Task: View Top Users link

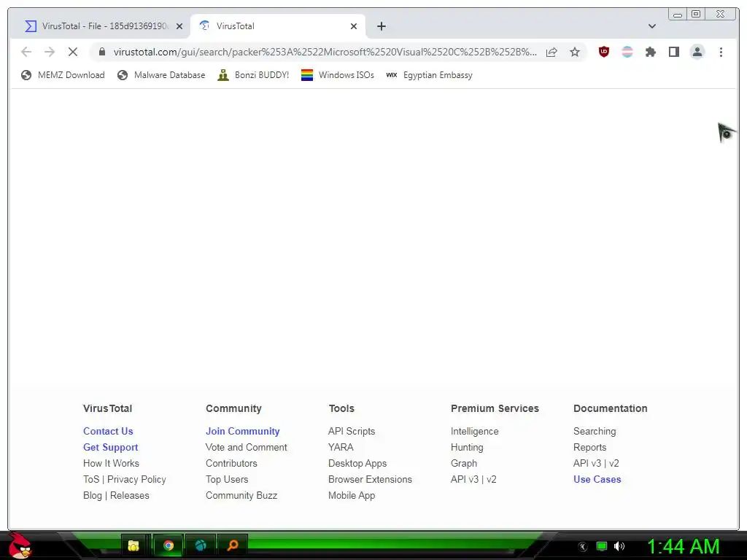Action: (227, 480)
